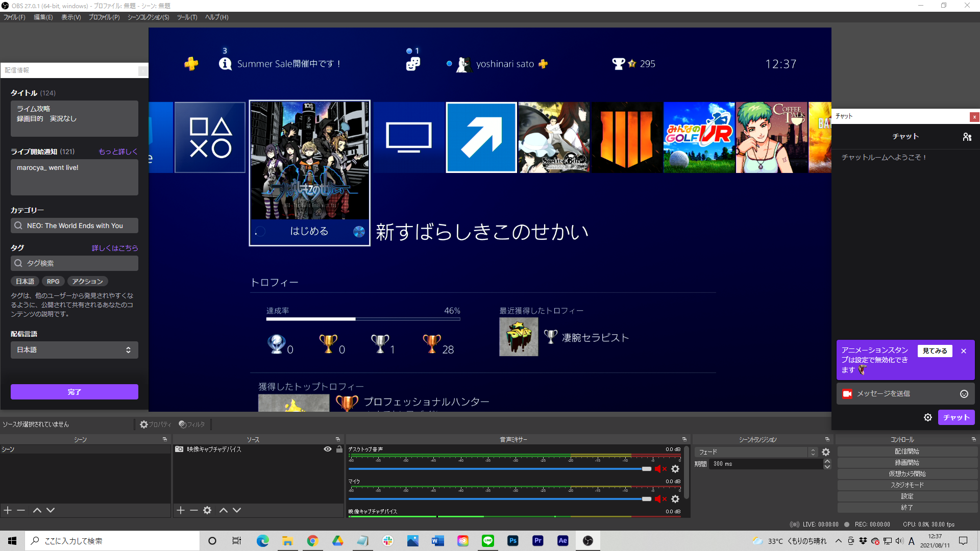This screenshot has height=551, width=980.
Task: Unmute マイク speaker icon
Action: (660, 499)
